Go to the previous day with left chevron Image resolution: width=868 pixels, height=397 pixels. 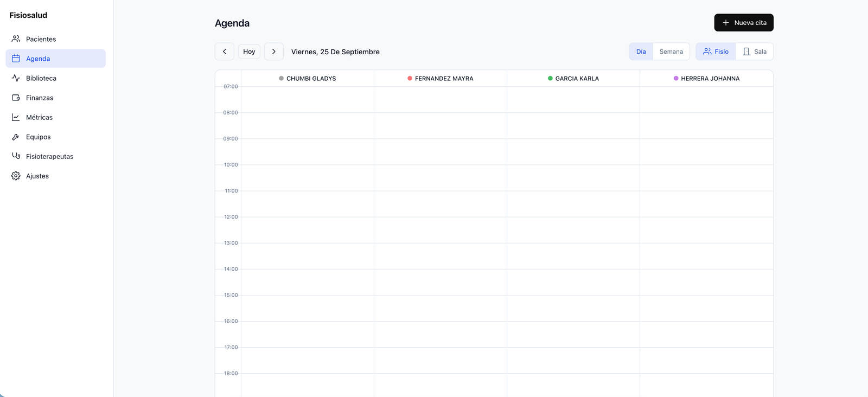[x=225, y=52]
